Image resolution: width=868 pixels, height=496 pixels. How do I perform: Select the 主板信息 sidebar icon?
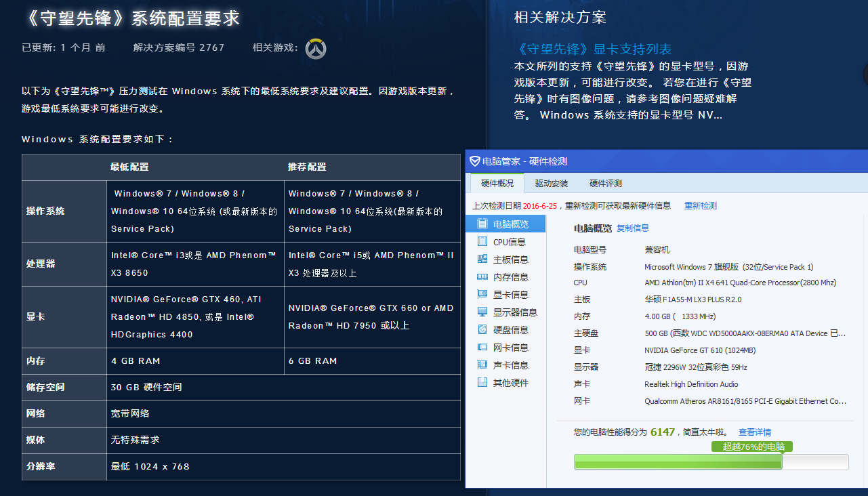pos(482,259)
